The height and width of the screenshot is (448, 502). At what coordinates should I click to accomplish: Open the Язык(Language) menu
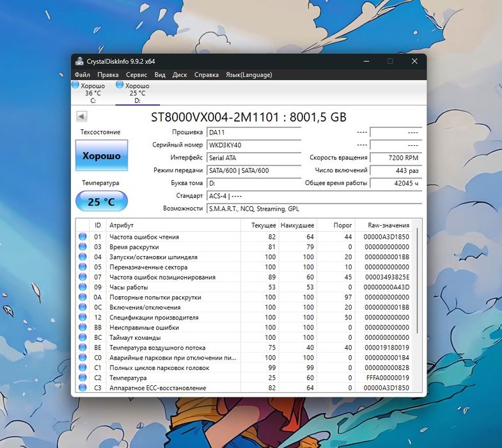pos(249,75)
